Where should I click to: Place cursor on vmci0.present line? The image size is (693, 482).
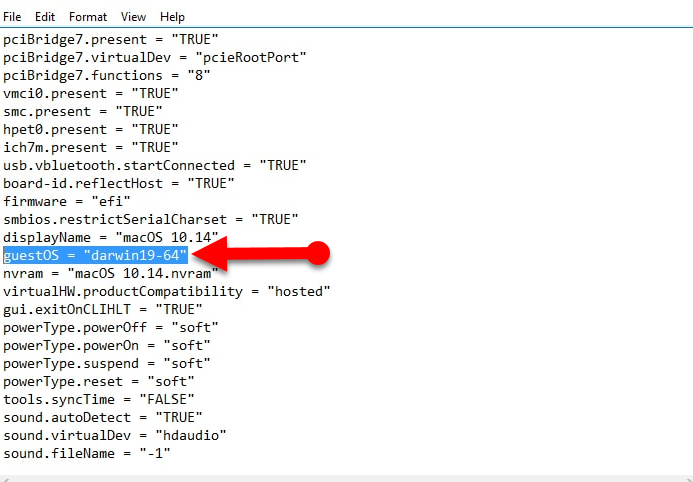[90, 93]
